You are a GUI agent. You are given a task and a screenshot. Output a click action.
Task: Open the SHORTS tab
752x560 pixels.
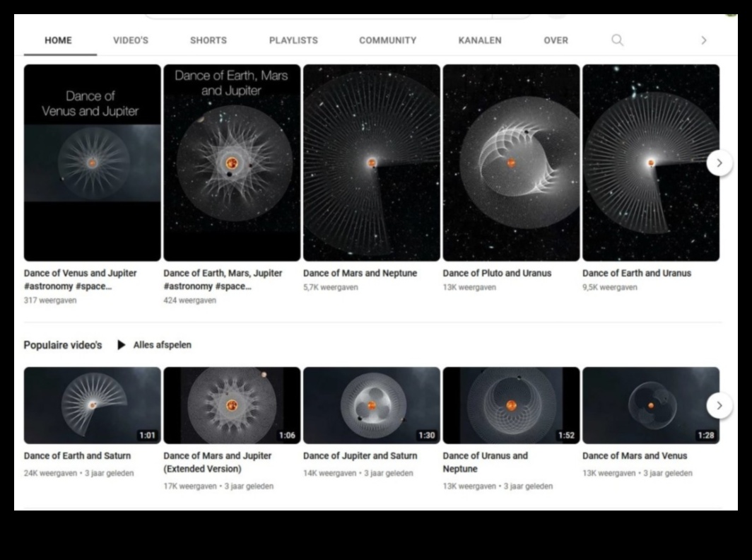tap(208, 40)
